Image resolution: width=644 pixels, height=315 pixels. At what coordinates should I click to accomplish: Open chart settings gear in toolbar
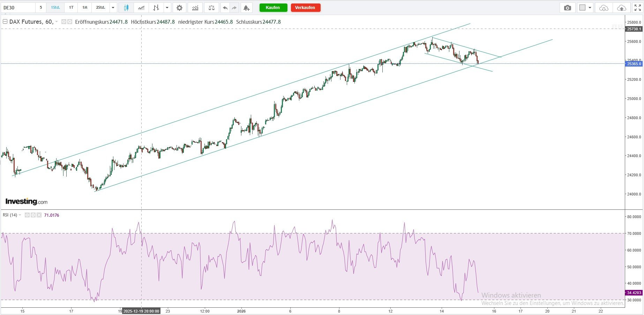179,8
